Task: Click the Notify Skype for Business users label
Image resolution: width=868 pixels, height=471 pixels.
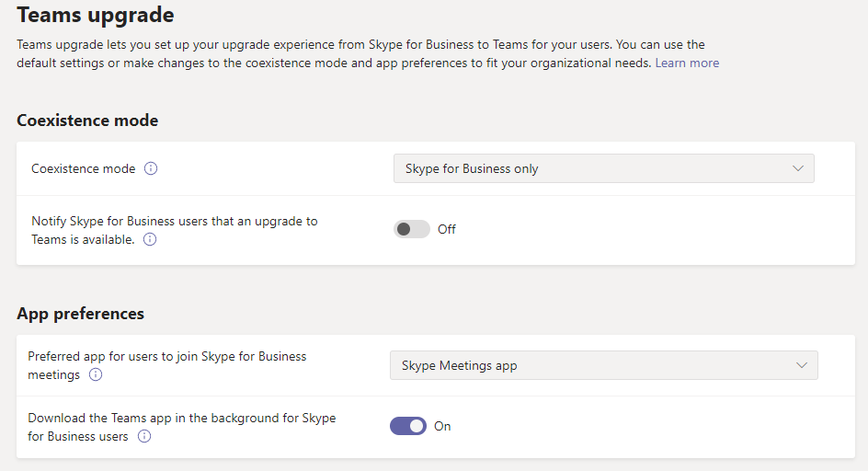Action: tap(175, 230)
